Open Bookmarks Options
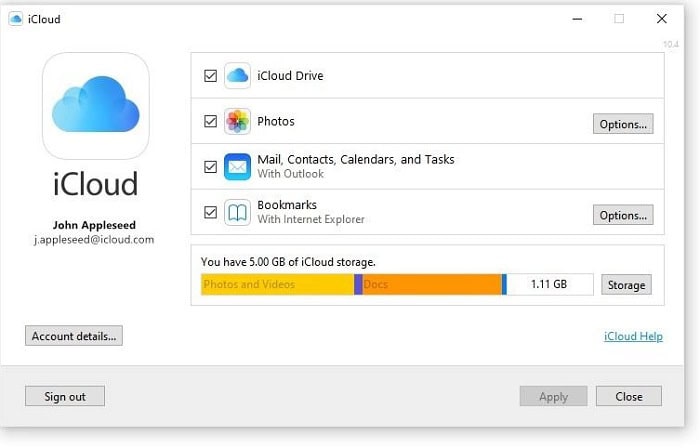The height and width of the screenshot is (448, 700). 623,215
